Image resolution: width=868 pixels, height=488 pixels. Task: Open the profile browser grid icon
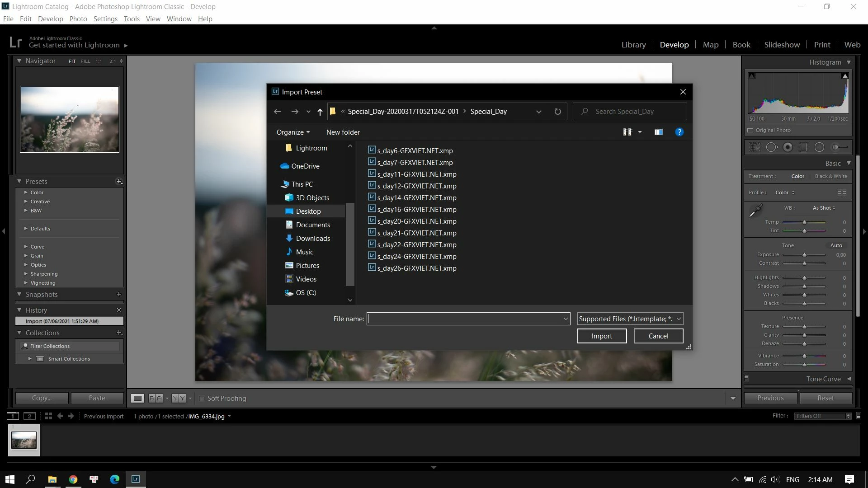(x=842, y=193)
